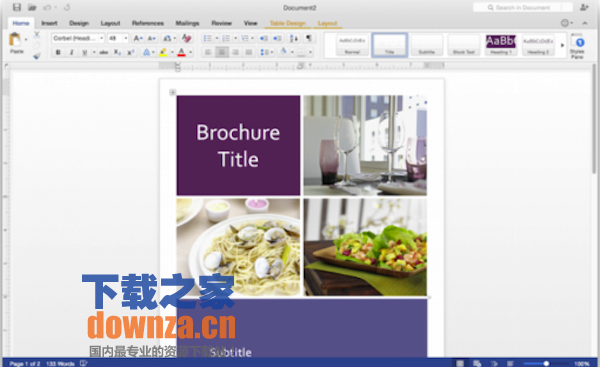Expand the font color arrow

point(190,52)
